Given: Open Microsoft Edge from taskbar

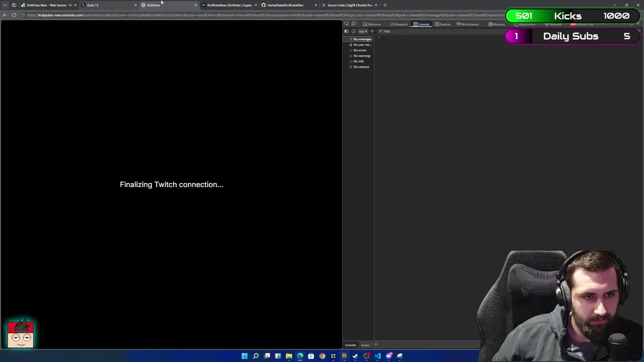Looking at the screenshot, I should tap(300, 356).
